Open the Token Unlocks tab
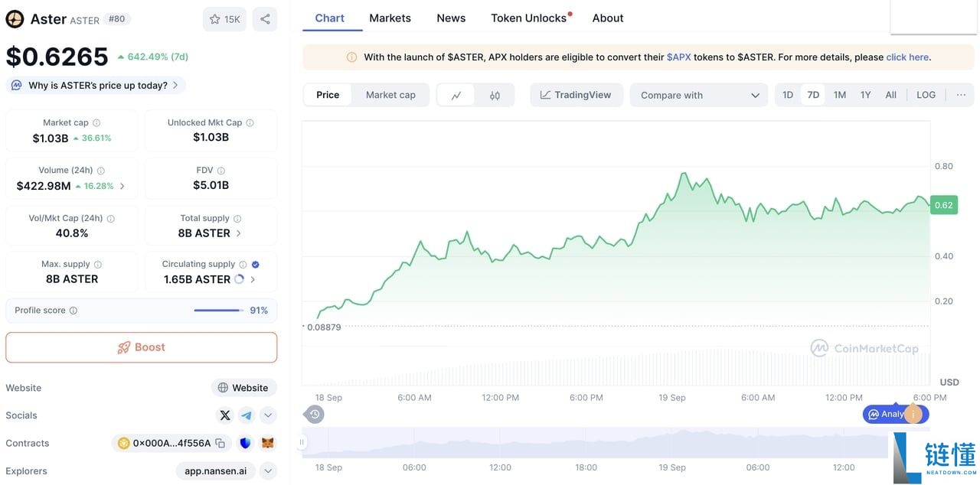 click(530, 18)
